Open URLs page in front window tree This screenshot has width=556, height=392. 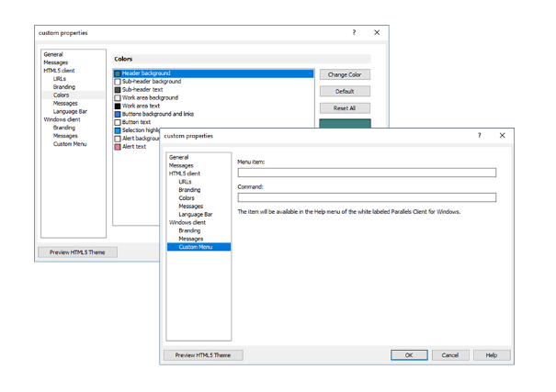click(x=185, y=182)
